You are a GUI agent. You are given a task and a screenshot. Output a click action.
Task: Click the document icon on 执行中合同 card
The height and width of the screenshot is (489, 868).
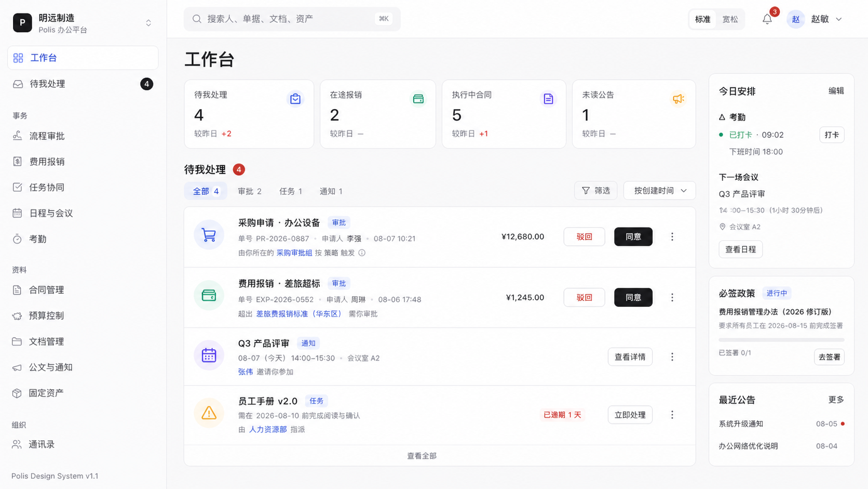click(548, 99)
